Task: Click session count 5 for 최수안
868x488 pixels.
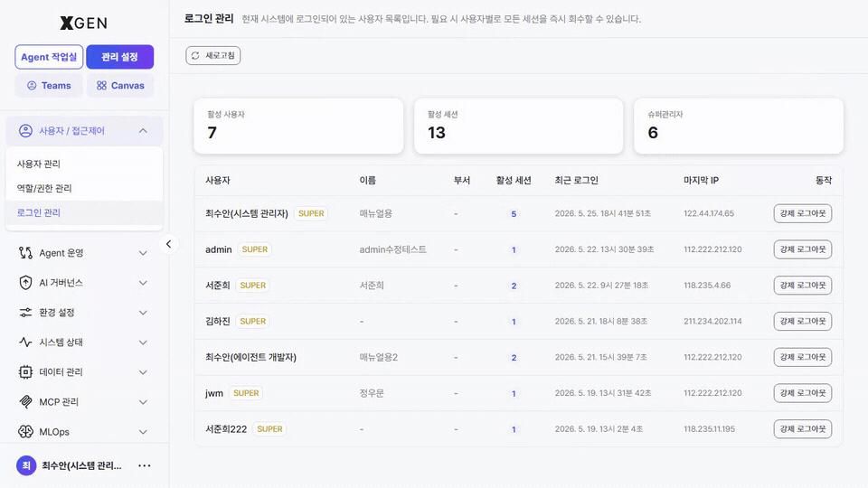Action: [514, 213]
